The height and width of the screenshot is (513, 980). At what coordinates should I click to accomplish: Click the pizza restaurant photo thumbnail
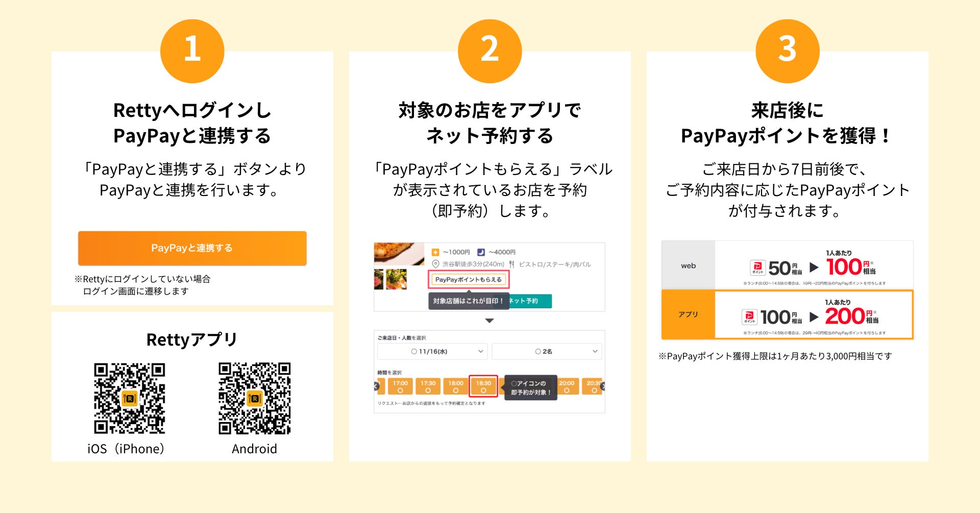point(399,254)
